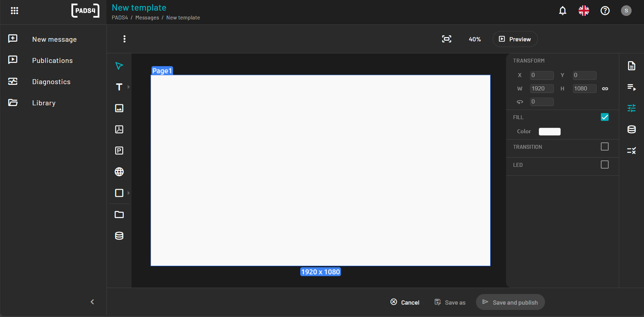Open New message in sidebar

tap(53, 39)
